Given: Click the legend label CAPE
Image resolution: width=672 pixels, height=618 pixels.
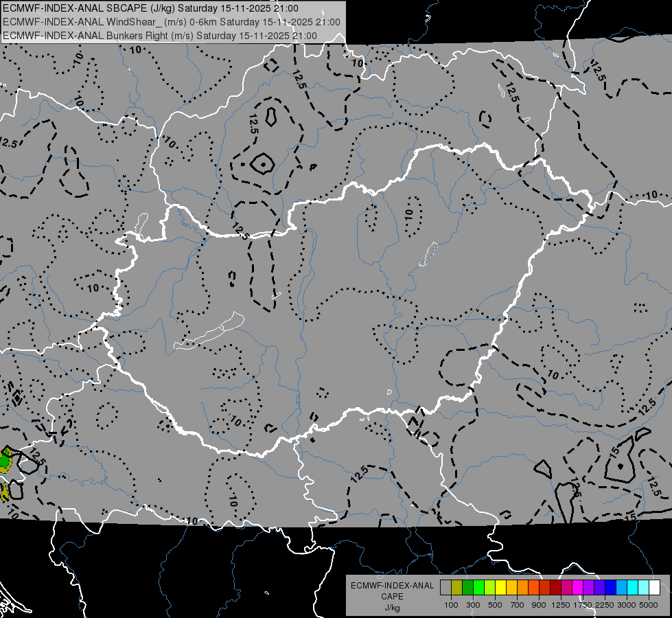Looking at the screenshot, I should [392, 597].
